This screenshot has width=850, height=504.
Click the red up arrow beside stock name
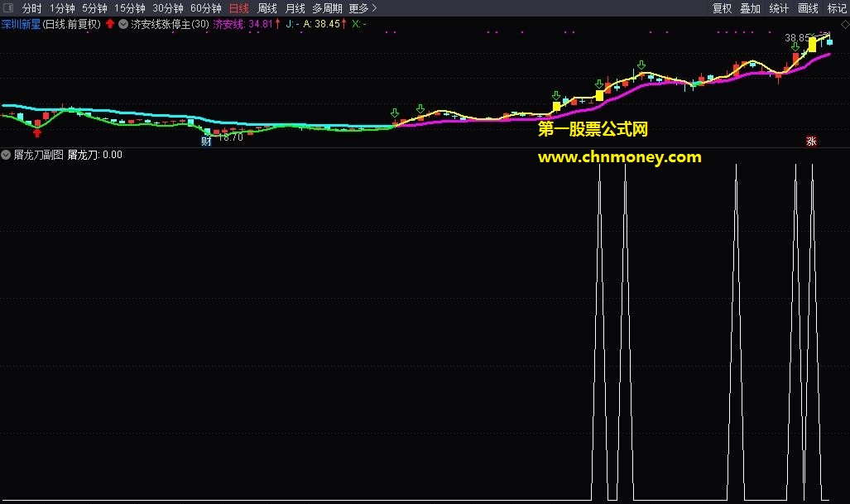point(110,23)
